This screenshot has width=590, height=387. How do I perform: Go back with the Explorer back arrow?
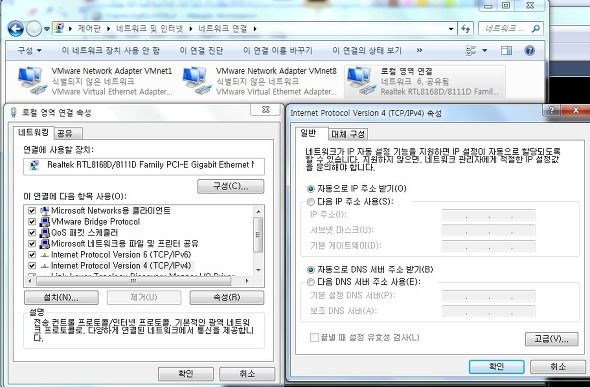(x=15, y=29)
